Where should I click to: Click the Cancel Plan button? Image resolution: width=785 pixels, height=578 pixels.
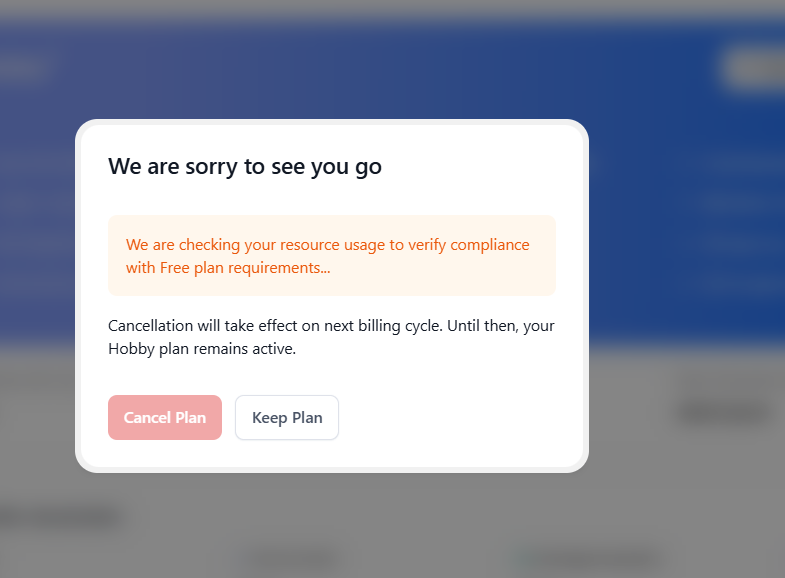pos(165,418)
